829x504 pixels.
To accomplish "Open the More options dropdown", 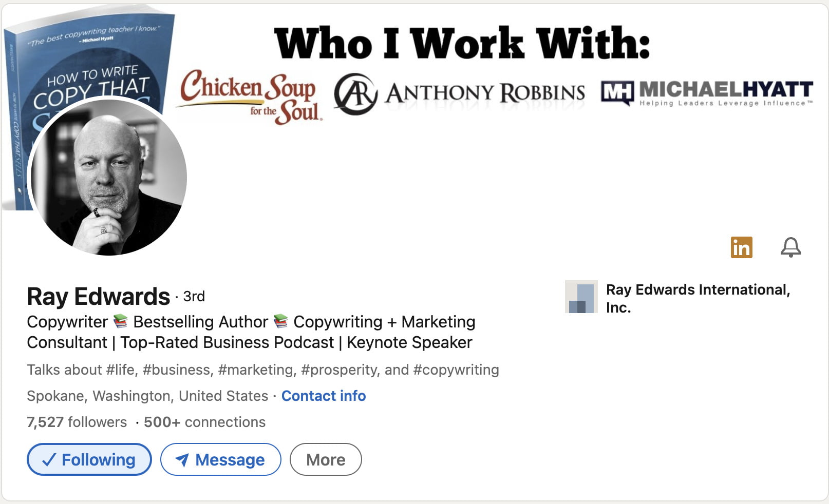I will pyautogui.click(x=326, y=459).
